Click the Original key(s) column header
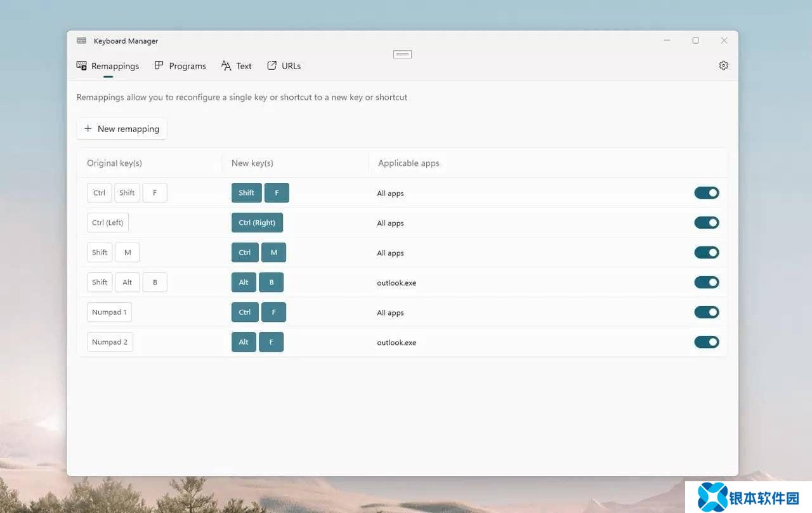Viewport: 812px width, 513px height. [x=114, y=163]
